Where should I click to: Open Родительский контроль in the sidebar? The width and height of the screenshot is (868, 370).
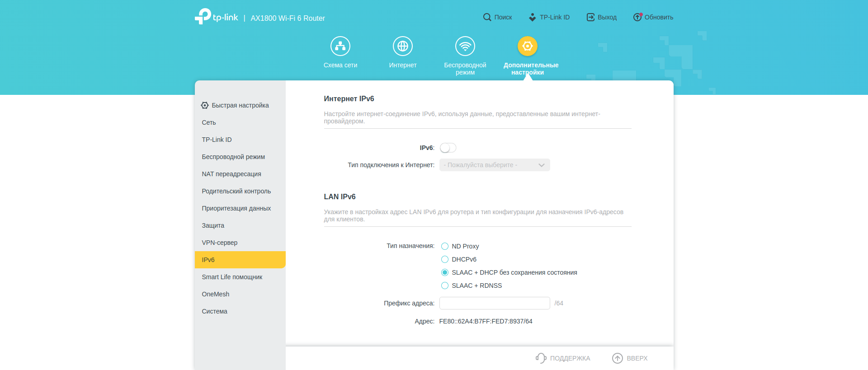(x=236, y=191)
